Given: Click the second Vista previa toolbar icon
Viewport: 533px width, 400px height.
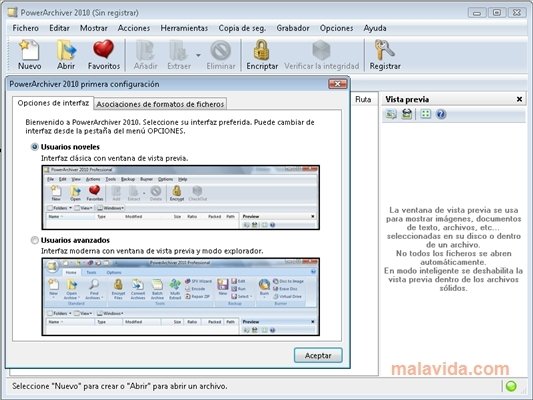Looking at the screenshot, I should [x=407, y=114].
